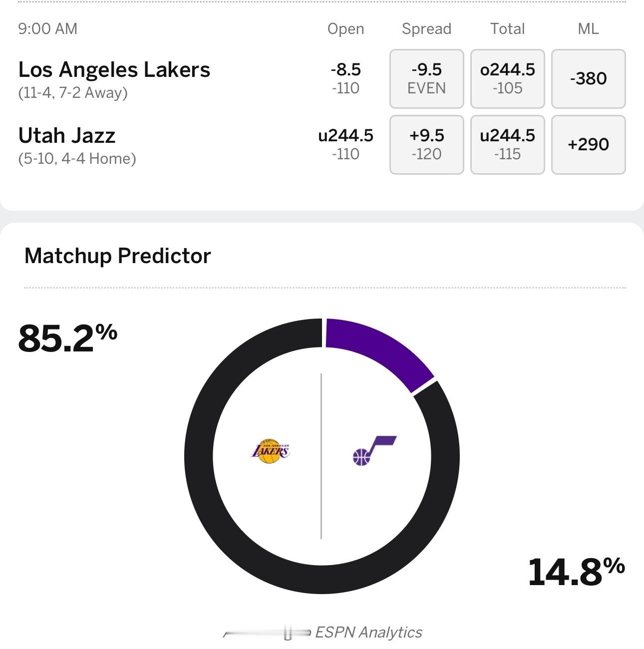Click the Utah Jazz logo in the chart
This screenshot has height=649, width=644.
tap(374, 450)
